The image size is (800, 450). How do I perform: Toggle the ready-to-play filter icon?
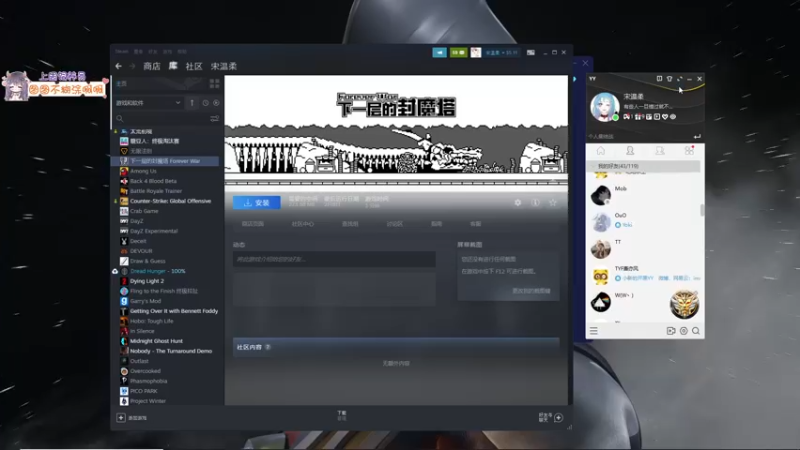coord(216,103)
